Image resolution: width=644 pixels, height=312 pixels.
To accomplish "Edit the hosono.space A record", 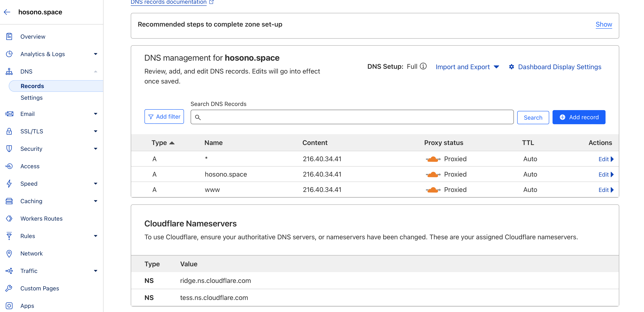I will (x=606, y=174).
